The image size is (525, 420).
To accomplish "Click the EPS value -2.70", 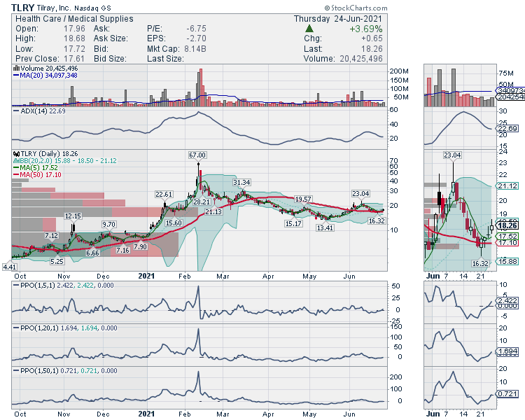I will click(x=196, y=38).
